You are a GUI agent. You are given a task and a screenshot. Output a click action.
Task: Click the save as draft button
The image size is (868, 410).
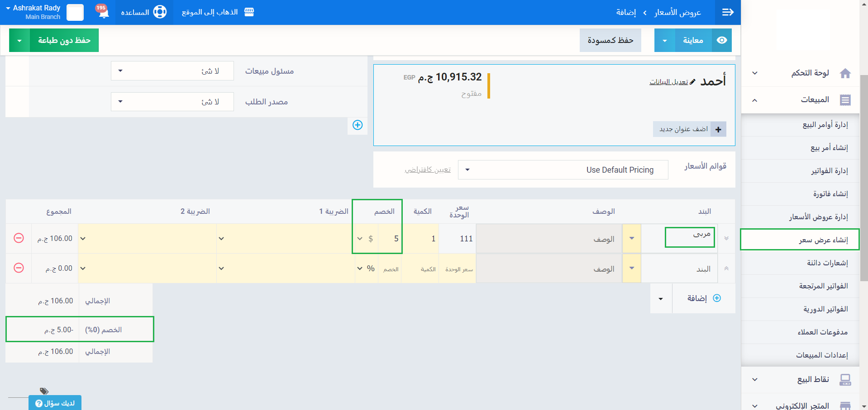[610, 40]
